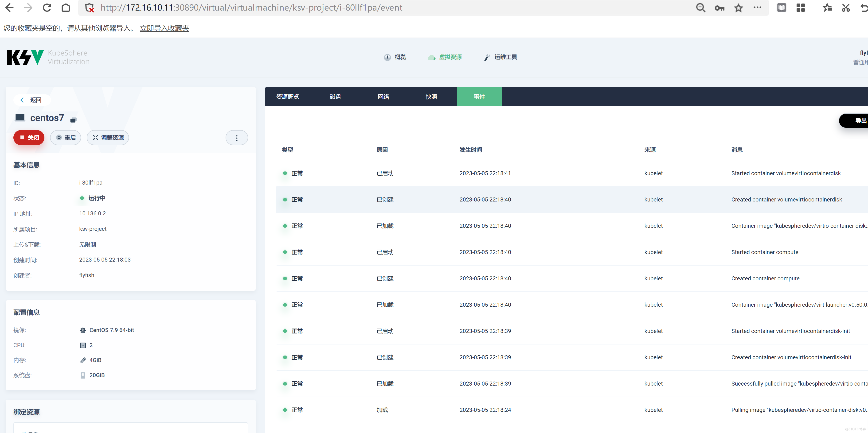The height and width of the screenshot is (433, 868).
Task: Switch to 网络 tab
Action: 383,97
